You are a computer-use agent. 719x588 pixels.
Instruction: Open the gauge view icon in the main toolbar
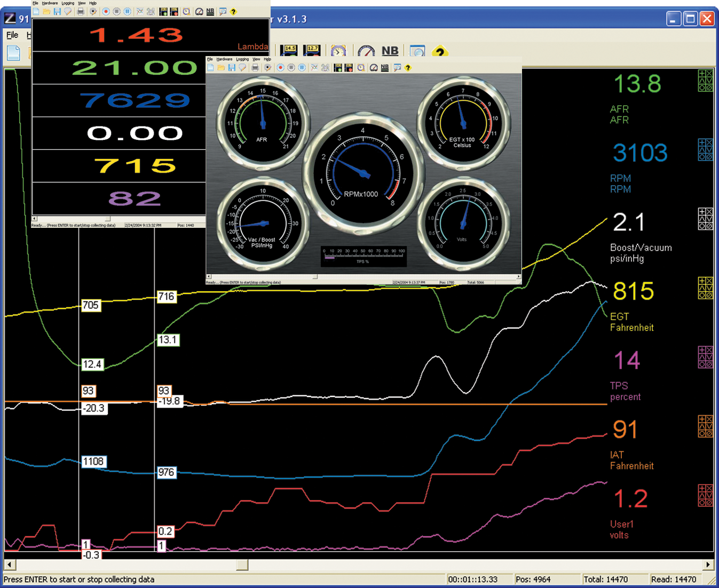tap(366, 52)
